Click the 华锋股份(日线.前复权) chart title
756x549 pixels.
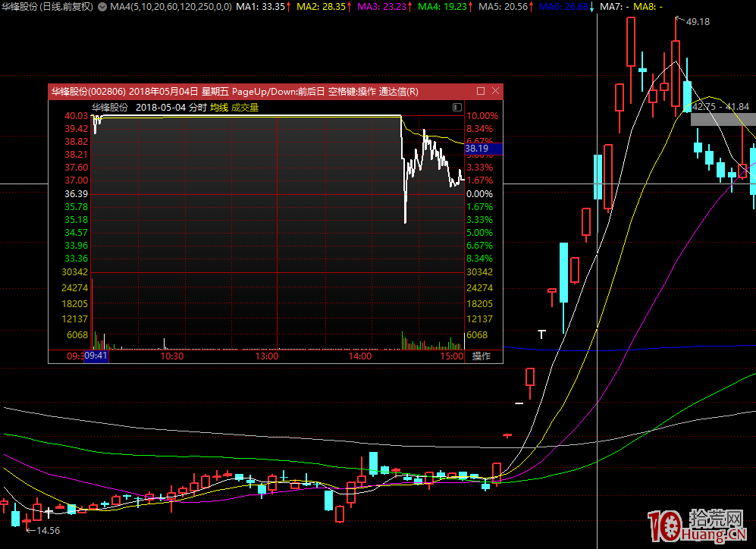tap(47, 7)
